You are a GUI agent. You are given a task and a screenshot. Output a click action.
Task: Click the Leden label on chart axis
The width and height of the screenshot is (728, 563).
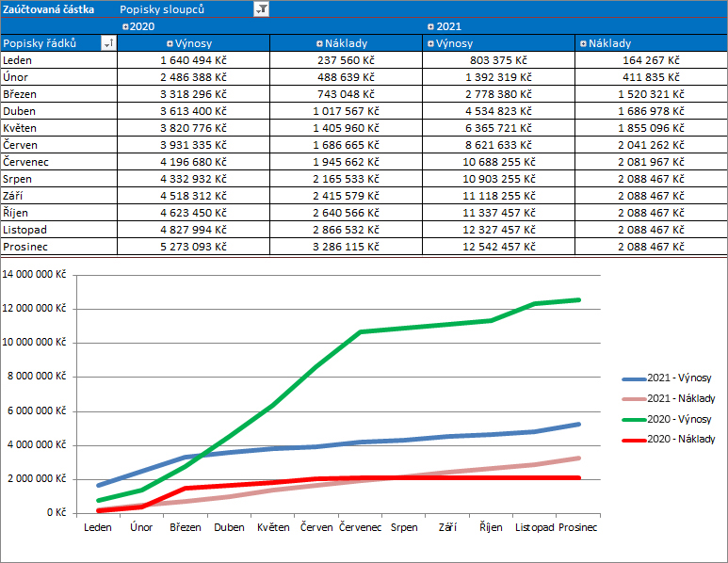click(x=98, y=527)
